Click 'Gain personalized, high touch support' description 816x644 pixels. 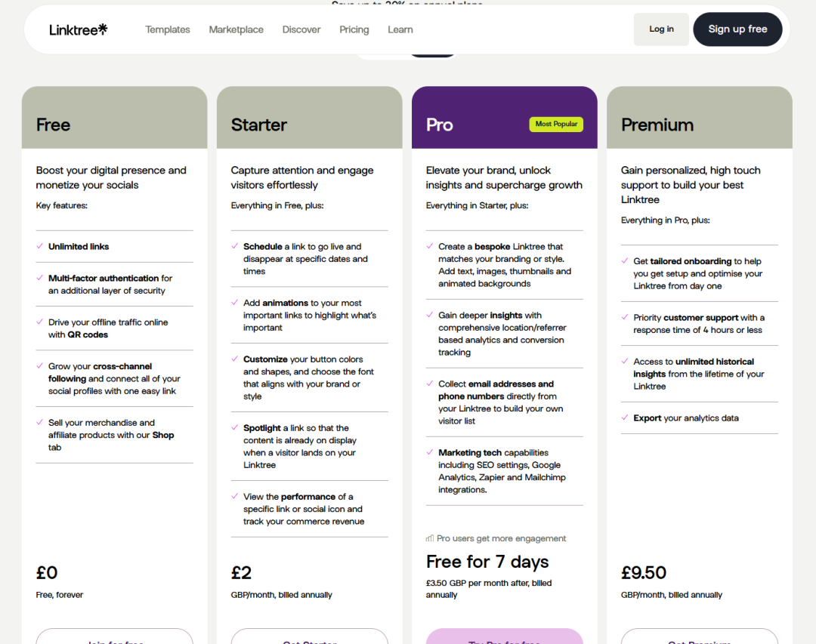[691, 185]
